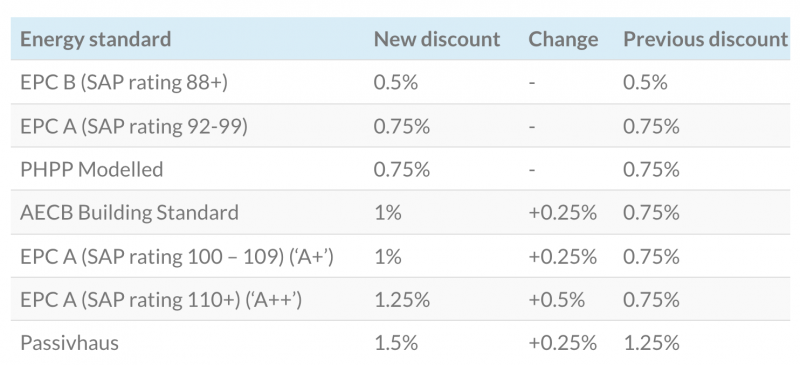This screenshot has width=800, height=365.
Task: Select the EPC B (SAP rating 88+) cell
Action: click(123, 83)
